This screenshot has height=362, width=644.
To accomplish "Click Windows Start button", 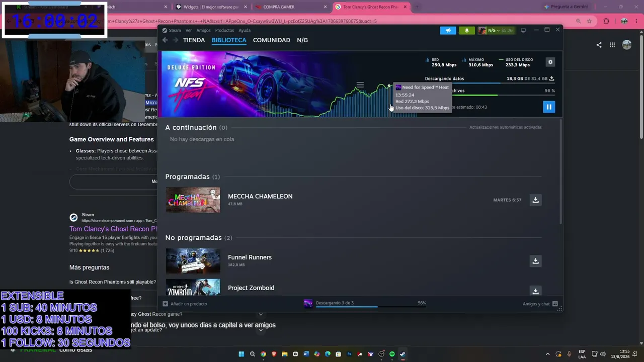I will point(242,354).
